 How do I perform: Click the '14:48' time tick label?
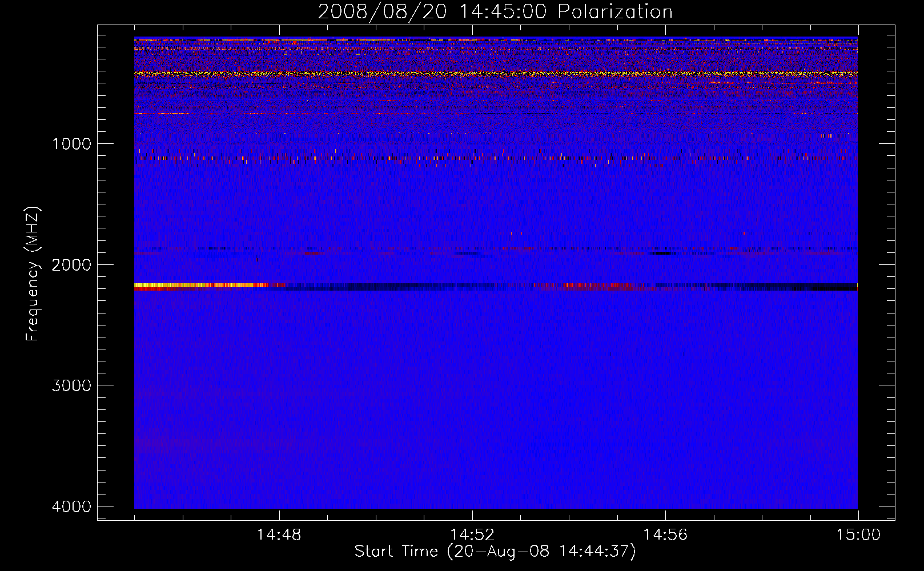tap(279, 535)
